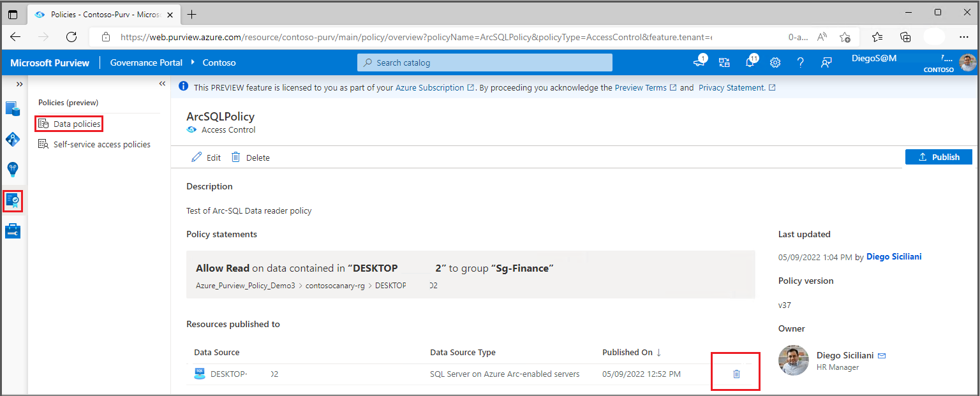
Task: Open a new browser tab
Action: coord(192,14)
